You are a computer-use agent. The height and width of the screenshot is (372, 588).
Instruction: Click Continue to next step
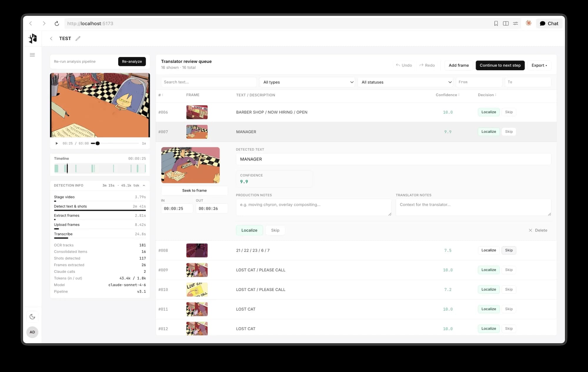tap(500, 65)
